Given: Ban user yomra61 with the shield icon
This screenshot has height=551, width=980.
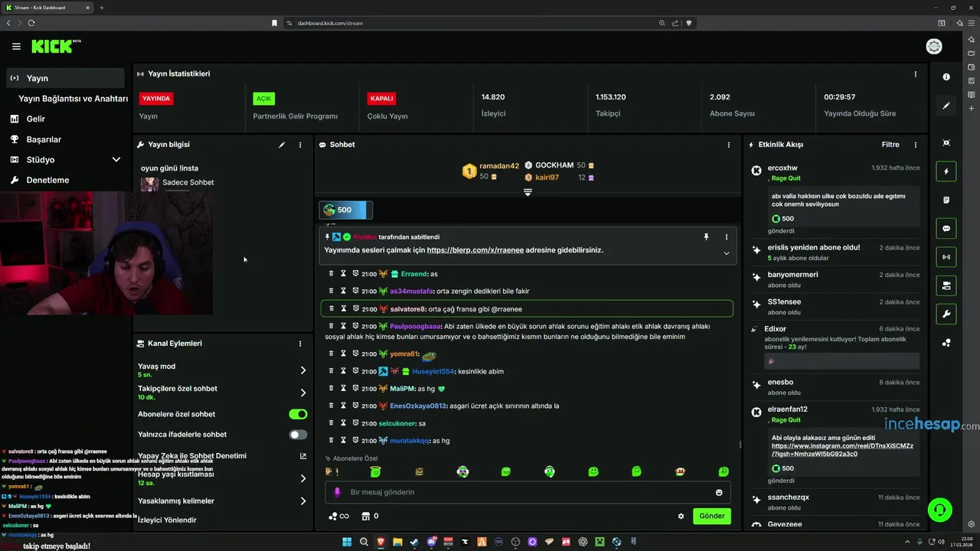Looking at the screenshot, I should pos(356,354).
